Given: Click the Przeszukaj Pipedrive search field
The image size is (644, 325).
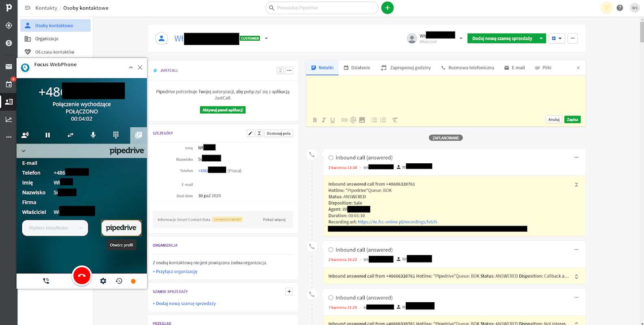Looking at the screenshot, I should click(x=322, y=8).
